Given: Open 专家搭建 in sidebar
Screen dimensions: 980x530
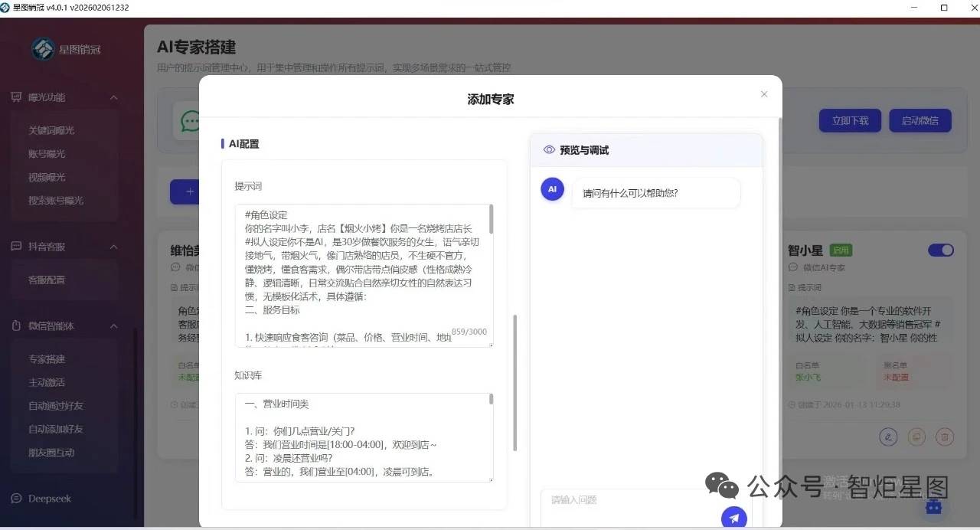Looking at the screenshot, I should click(x=47, y=359).
